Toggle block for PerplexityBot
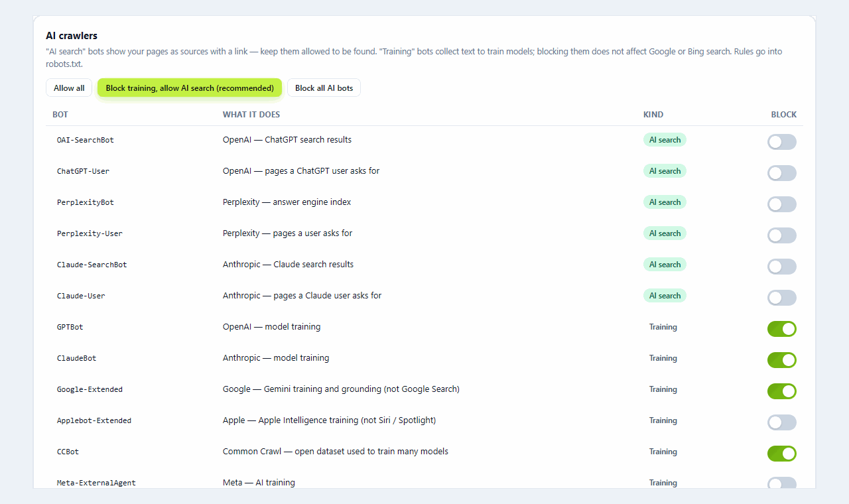The width and height of the screenshot is (849, 504). pos(781,204)
